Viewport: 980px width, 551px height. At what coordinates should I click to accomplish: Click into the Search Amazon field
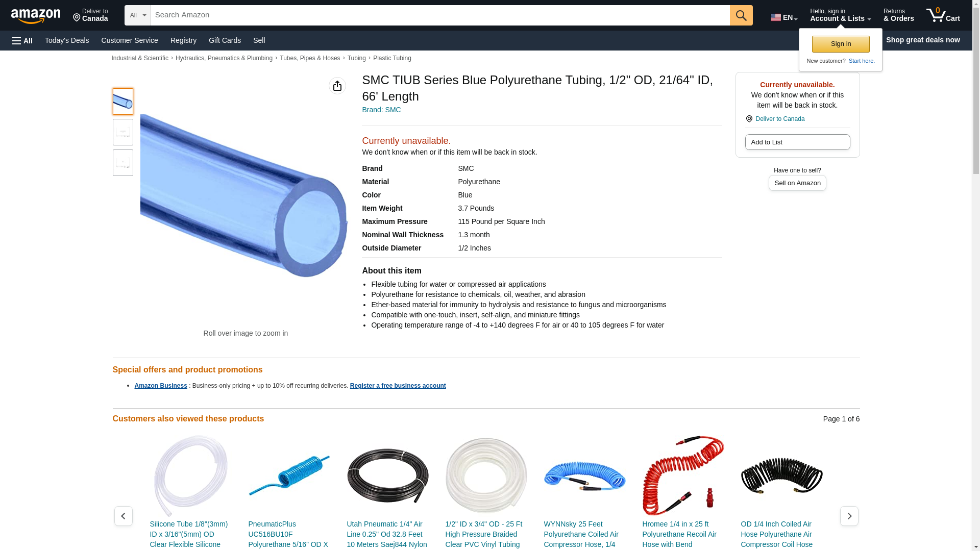tap(440, 15)
